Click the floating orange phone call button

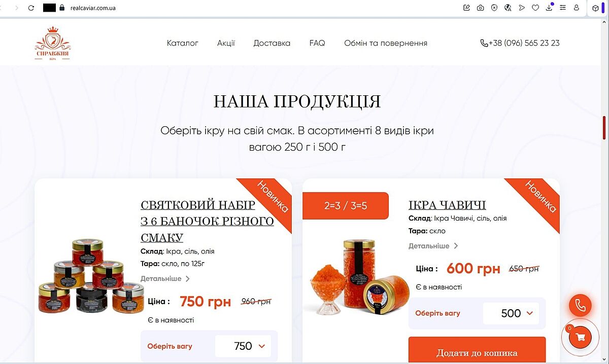click(580, 306)
